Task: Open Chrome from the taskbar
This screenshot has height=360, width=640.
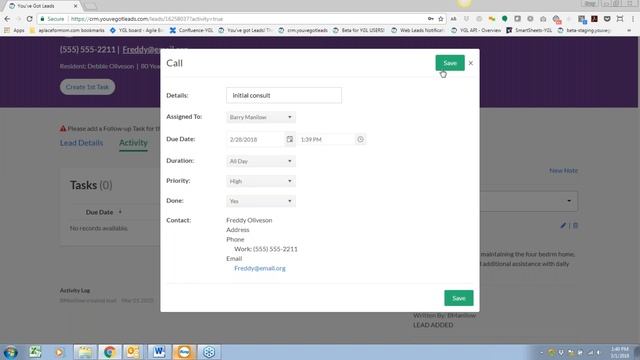Action: (109, 352)
